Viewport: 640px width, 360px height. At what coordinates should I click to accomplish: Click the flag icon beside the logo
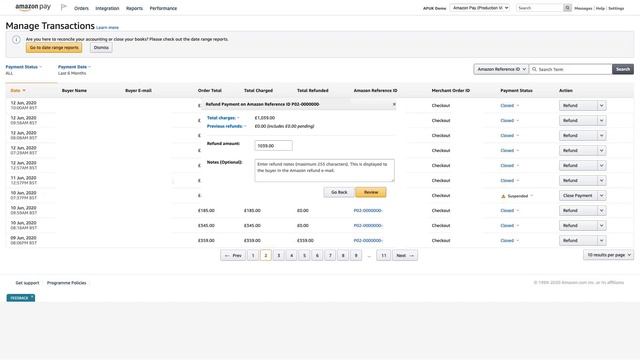click(x=64, y=7)
